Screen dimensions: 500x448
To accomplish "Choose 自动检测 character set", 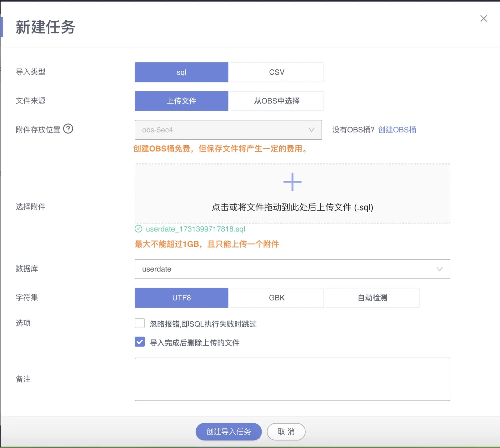I will 372,298.
